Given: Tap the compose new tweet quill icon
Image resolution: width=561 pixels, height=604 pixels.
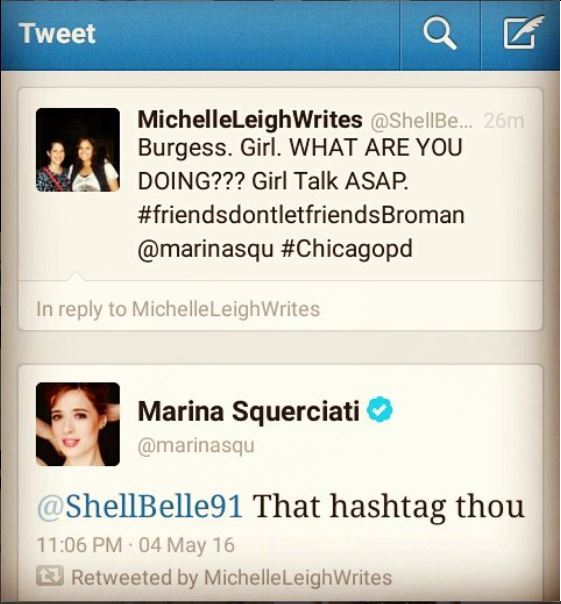Looking at the screenshot, I should pyautogui.click(x=524, y=33).
